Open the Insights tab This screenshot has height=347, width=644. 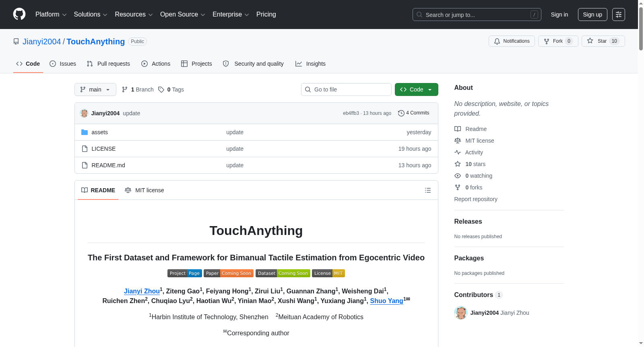click(x=310, y=64)
